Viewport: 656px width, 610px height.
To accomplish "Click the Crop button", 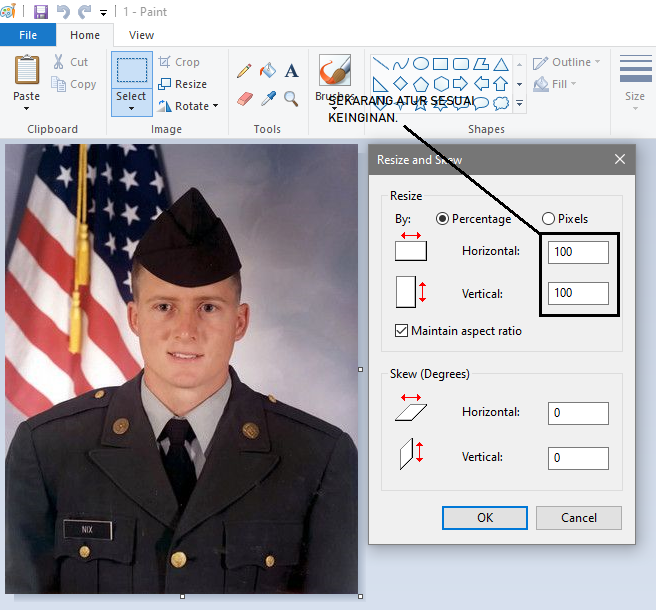I will (x=179, y=62).
